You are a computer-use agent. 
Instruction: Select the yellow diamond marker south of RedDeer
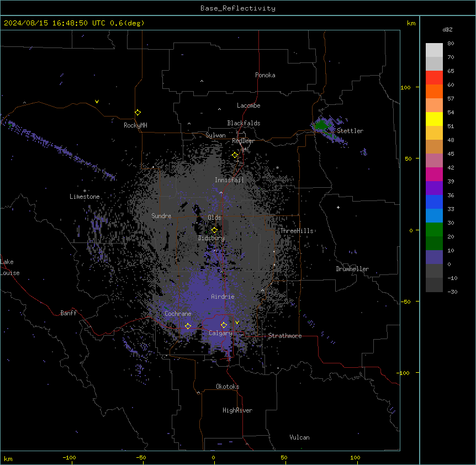235,155
